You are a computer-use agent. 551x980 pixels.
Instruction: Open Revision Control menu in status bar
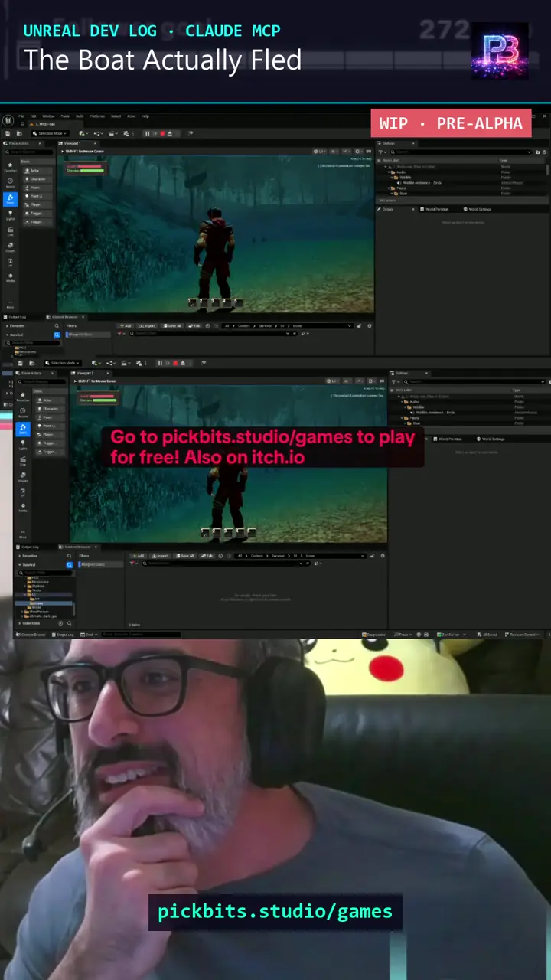(522, 635)
